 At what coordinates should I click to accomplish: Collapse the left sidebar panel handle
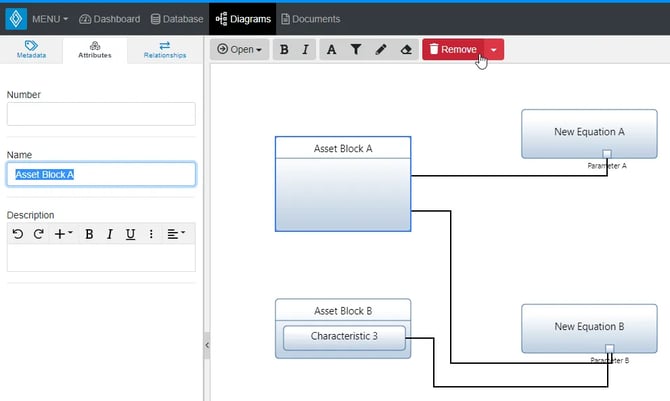tap(207, 345)
